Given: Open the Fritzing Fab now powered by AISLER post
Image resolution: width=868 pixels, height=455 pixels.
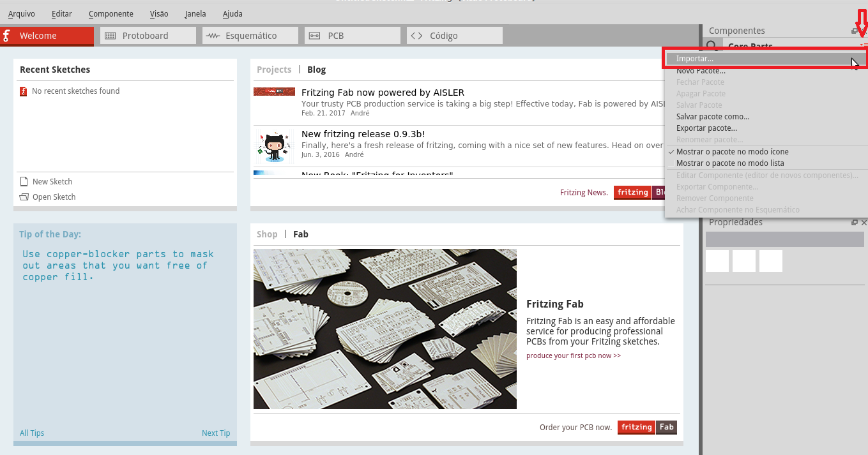Looking at the screenshot, I should [x=383, y=93].
